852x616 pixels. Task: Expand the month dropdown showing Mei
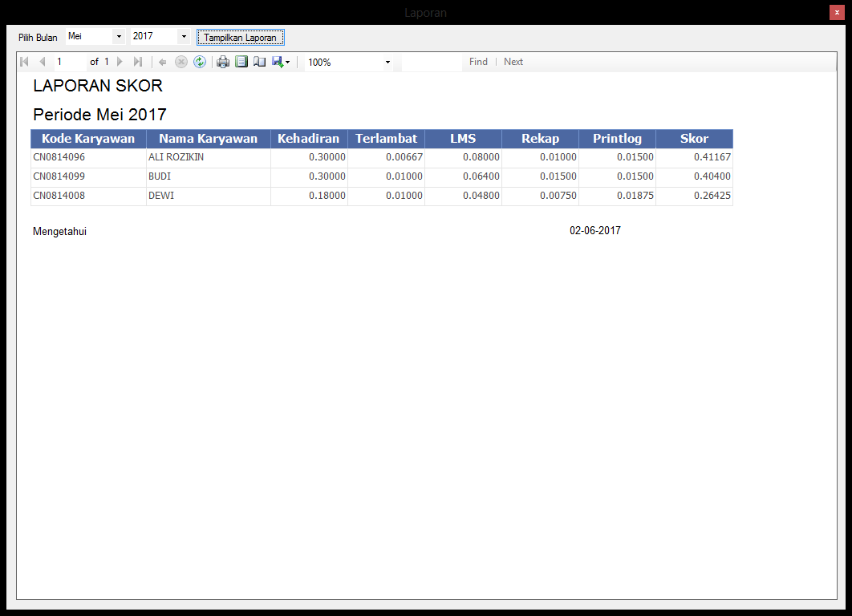(119, 37)
